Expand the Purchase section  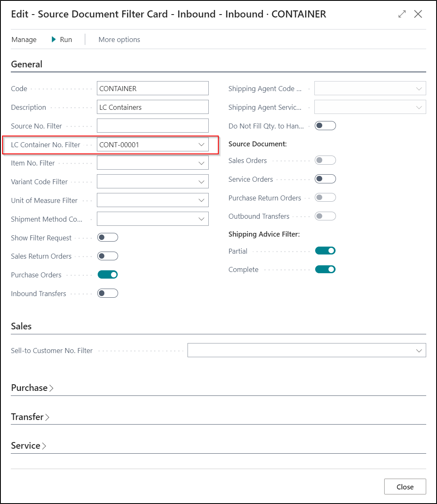[x=32, y=388]
